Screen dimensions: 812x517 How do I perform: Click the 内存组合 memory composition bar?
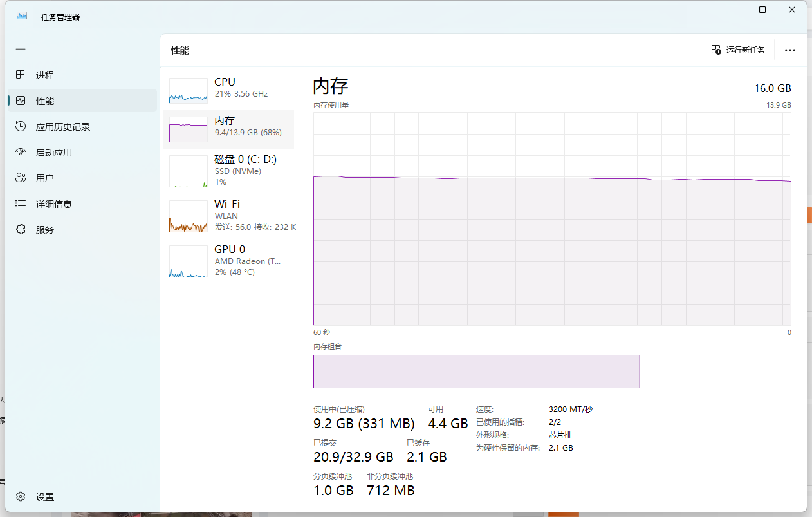coord(551,371)
